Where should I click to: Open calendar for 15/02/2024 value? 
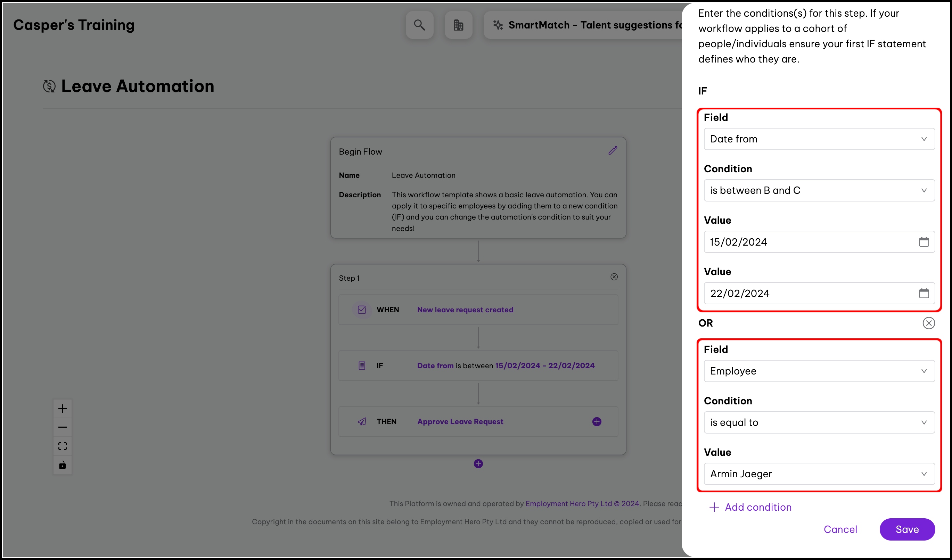coord(924,242)
